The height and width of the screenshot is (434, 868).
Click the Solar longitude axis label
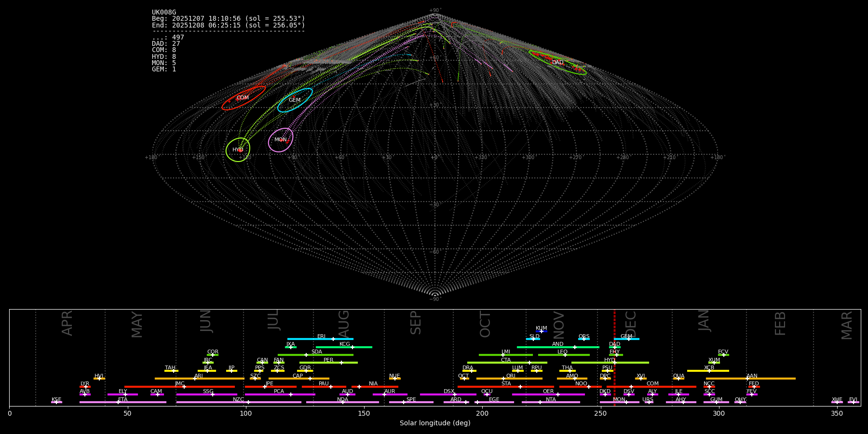tap(434, 423)
